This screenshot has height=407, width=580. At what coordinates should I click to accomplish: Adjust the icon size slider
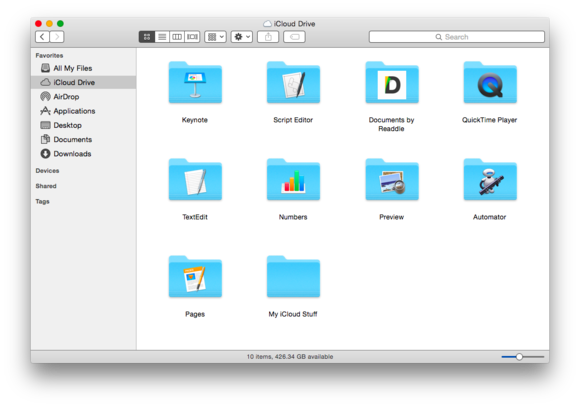tap(519, 357)
